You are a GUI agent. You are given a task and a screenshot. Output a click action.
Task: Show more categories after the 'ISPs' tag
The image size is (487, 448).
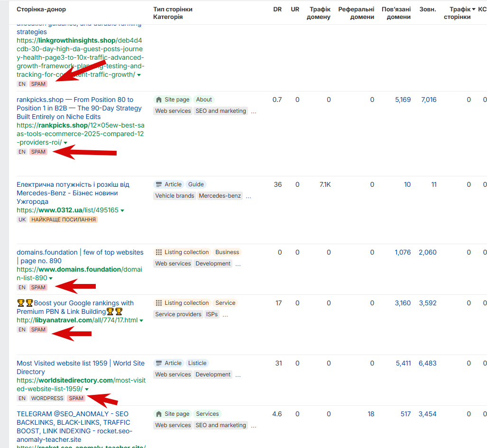click(226, 315)
